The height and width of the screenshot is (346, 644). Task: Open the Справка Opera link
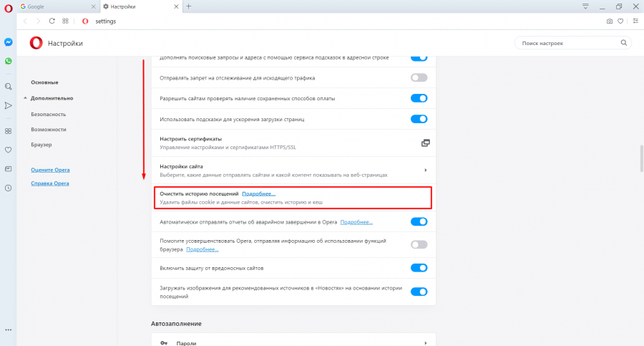coord(50,183)
